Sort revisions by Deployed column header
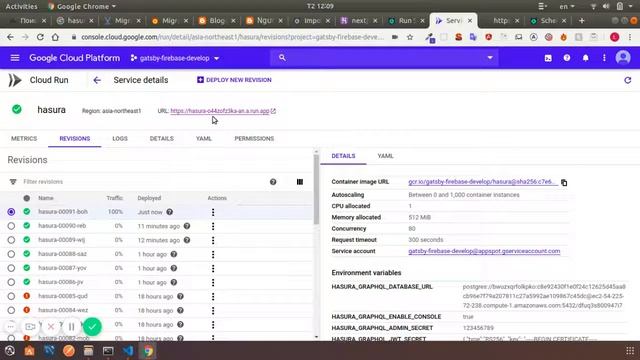This screenshot has height=360, width=640. (149, 198)
